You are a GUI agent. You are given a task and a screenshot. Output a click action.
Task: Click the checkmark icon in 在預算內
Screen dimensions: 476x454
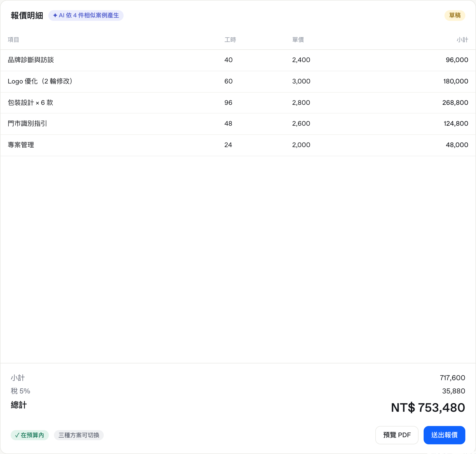(17, 435)
